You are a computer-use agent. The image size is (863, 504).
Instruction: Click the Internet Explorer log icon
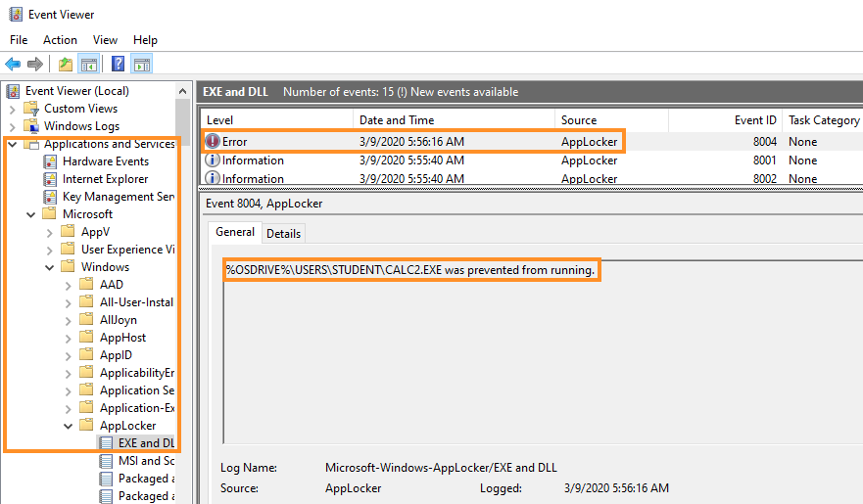pyautogui.click(x=50, y=179)
